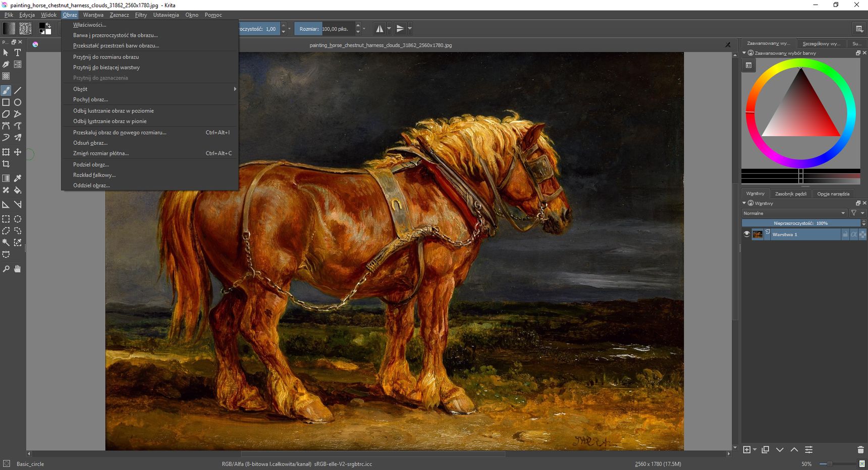Viewport: 868px width, 470px height.
Task: Toggle canvas wrap-around mode in status bar
Action: click(x=862, y=464)
